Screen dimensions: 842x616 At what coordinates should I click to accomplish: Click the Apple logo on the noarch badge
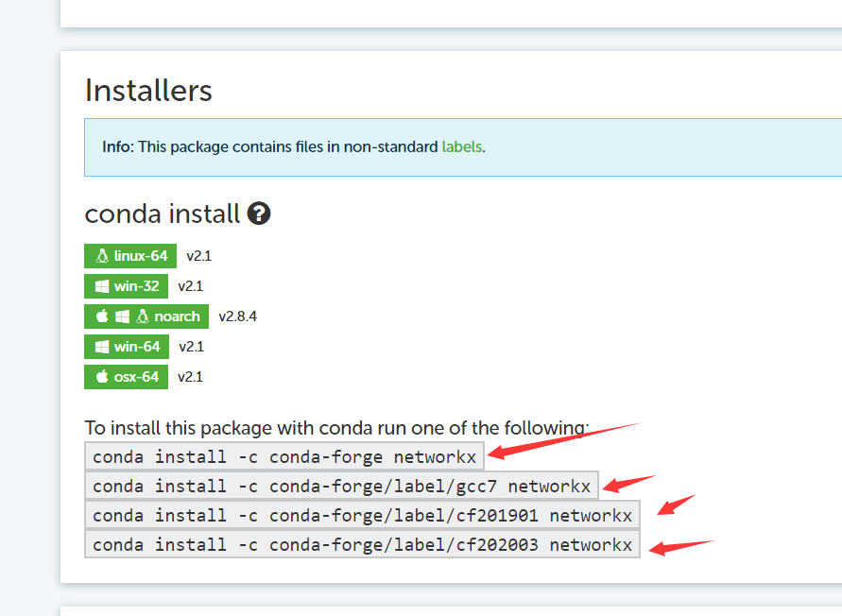(x=102, y=316)
